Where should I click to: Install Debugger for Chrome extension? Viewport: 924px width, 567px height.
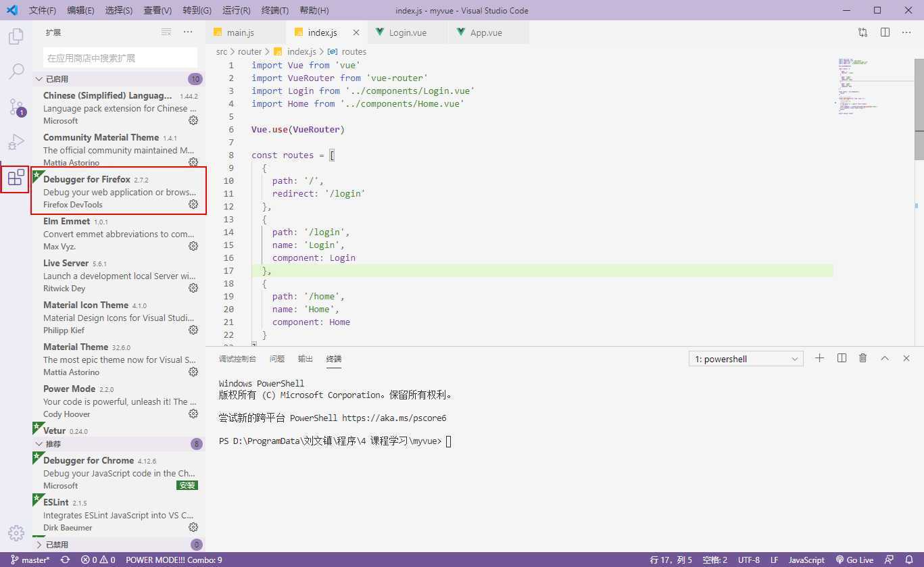point(187,485)
